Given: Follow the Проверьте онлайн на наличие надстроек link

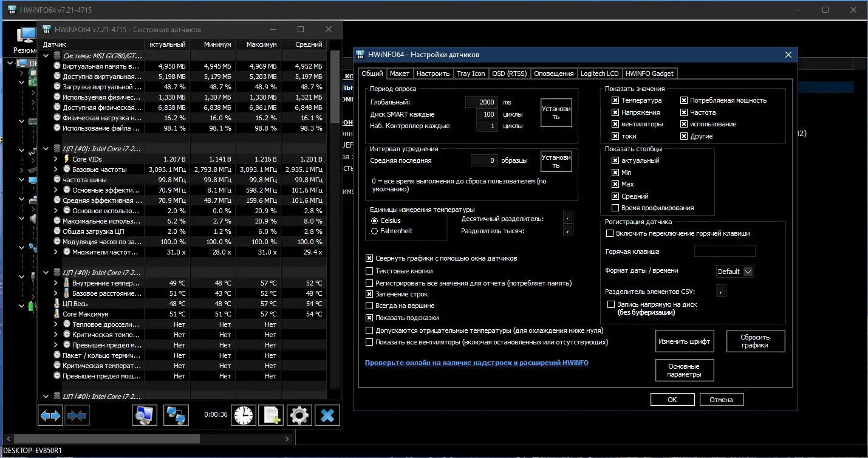Looking at the screenshot, I should coord(477,363).
